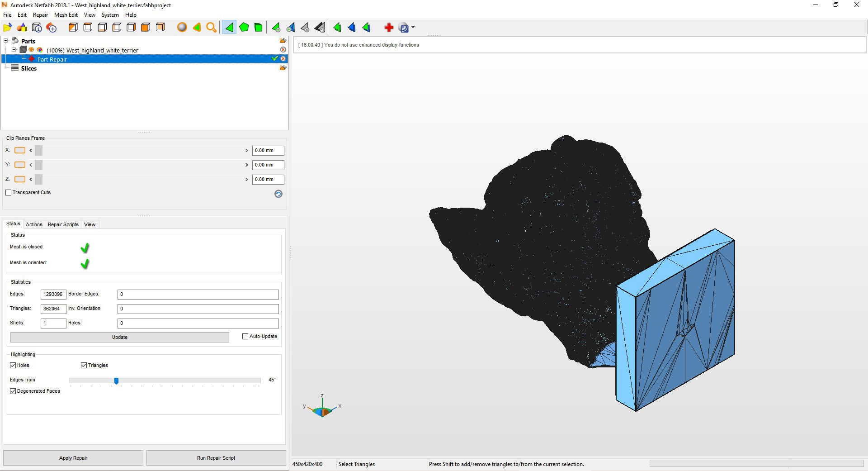Choose the green pentagon select surfaces tool
This screenshot has height=471, width=868.
click(244, 28)
